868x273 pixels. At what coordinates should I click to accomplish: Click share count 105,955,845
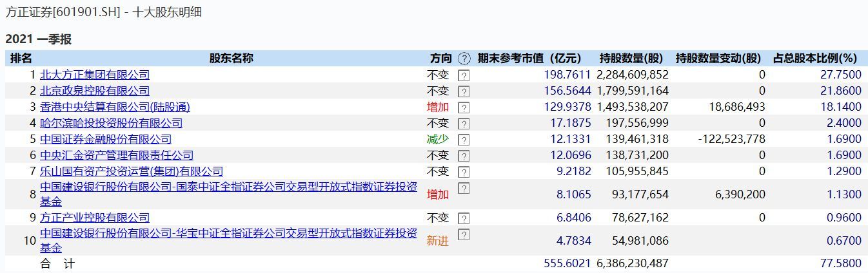coord(636,171)
